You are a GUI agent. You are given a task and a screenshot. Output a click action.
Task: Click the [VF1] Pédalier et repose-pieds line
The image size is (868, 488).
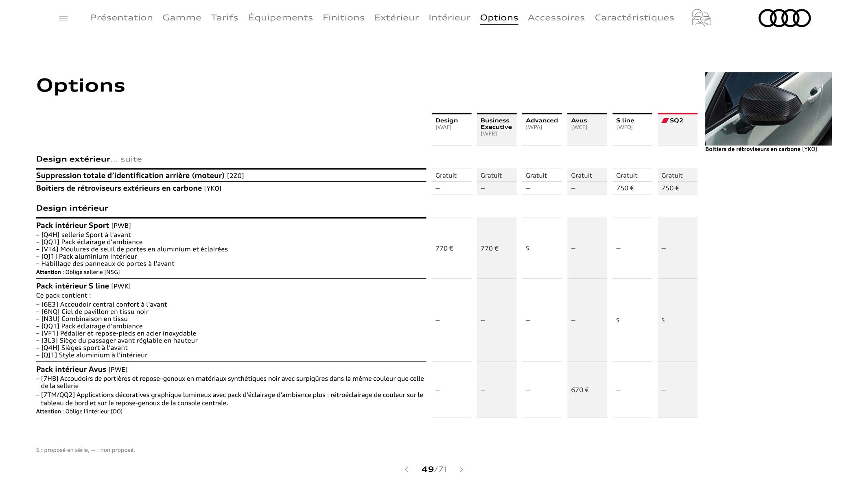click(x=116, y=333)
